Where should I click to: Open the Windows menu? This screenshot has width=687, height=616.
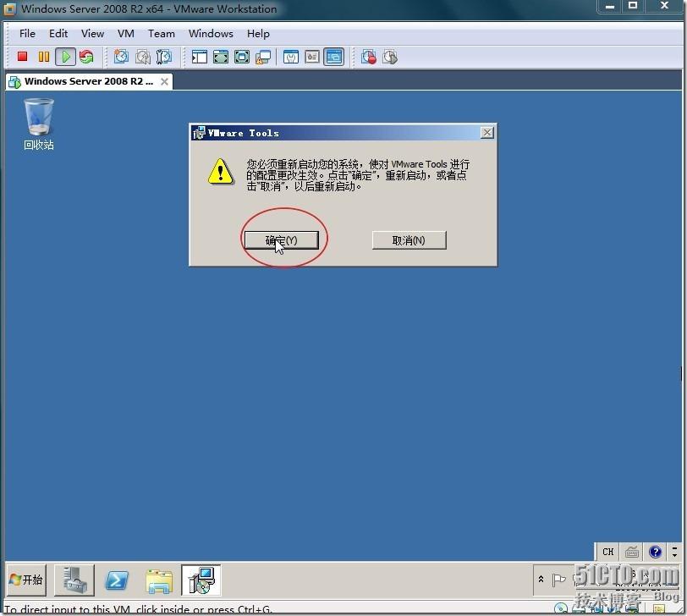(211, 34)
